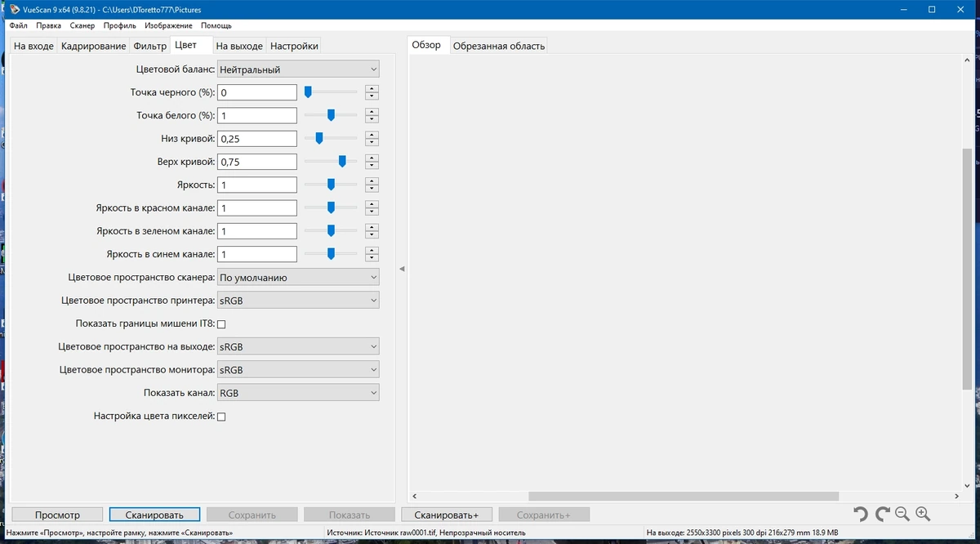Screen dimensions: 980x544
Task: Open the Профиль menu
Action: [x=120, y=26]
